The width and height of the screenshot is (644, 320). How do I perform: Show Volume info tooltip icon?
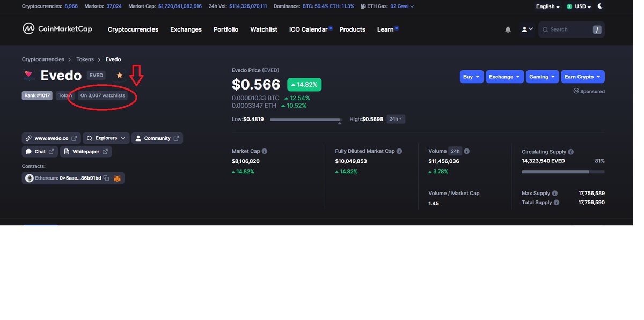pyautogui.click(x=467, y=151)
